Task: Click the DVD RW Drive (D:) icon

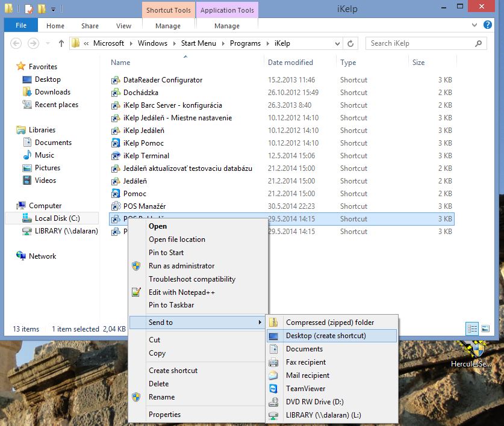Action: tap(273, 402)
